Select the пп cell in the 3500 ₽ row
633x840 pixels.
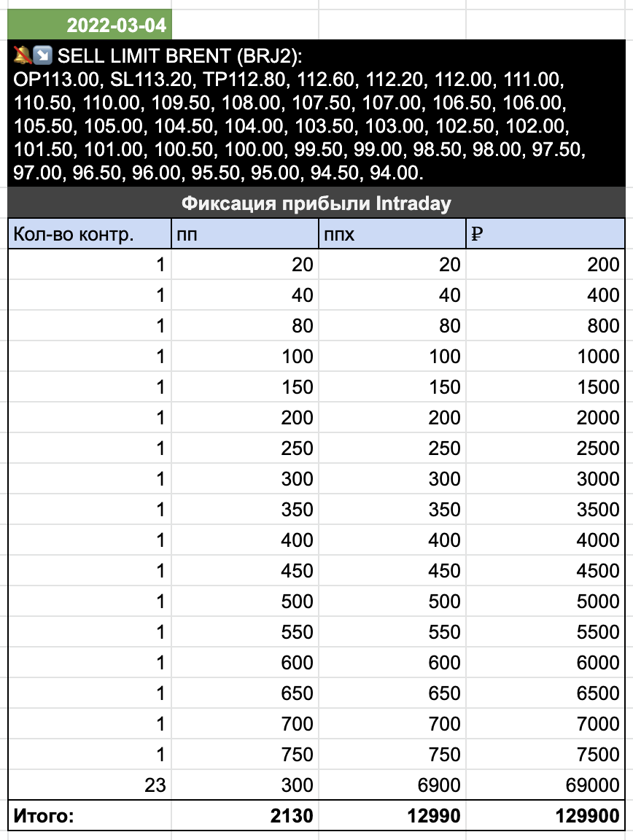coord(245,509)
